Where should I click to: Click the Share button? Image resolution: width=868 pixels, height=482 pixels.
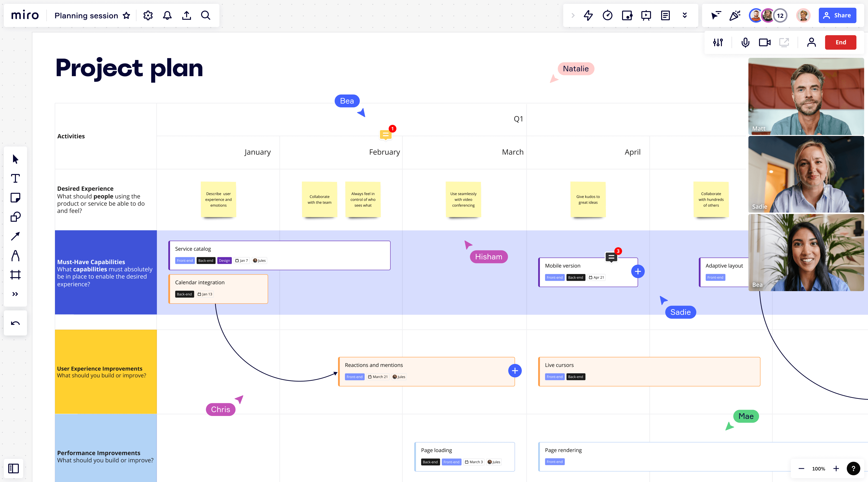pos(837,15)
